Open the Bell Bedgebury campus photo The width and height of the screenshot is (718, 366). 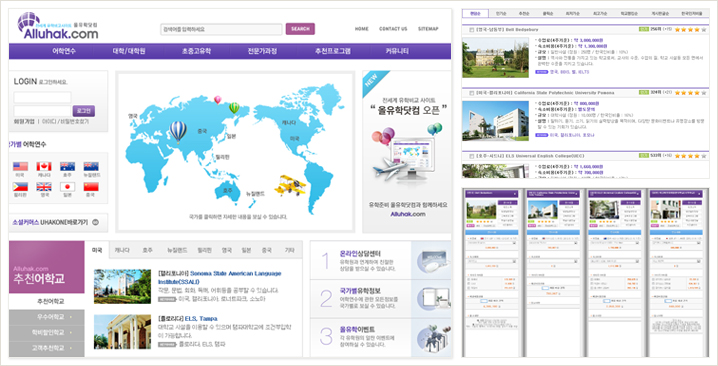click(495, 58)
